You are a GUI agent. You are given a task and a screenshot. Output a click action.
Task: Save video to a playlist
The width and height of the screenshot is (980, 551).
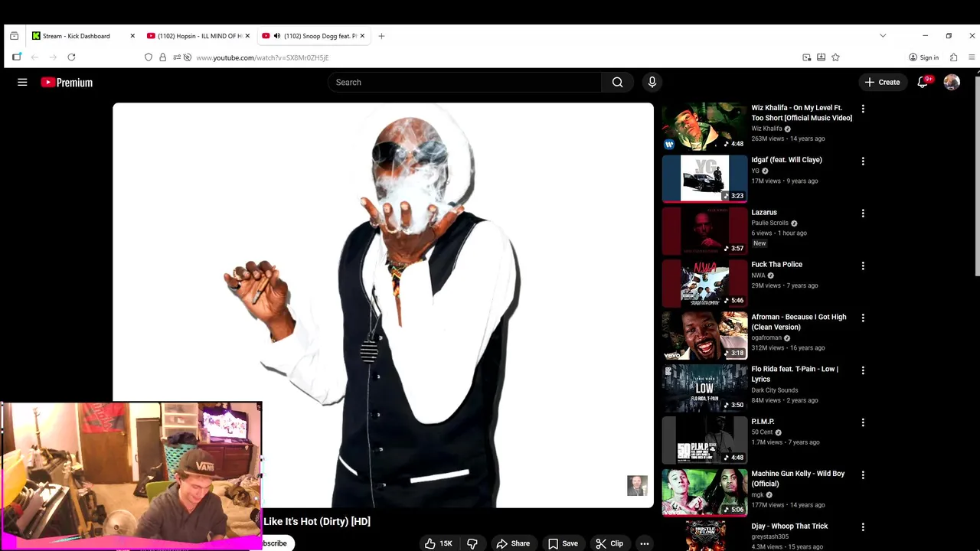click(x=563, y=543)
